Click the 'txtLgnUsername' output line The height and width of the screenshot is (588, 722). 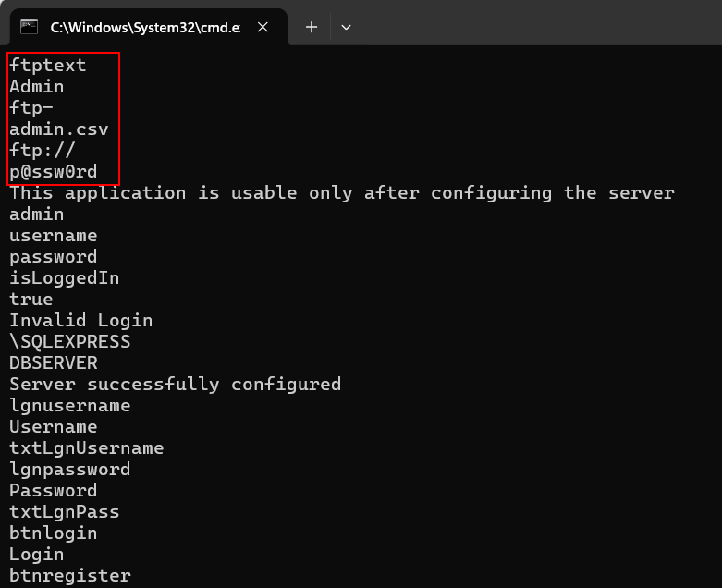click(x=87, y=448)
